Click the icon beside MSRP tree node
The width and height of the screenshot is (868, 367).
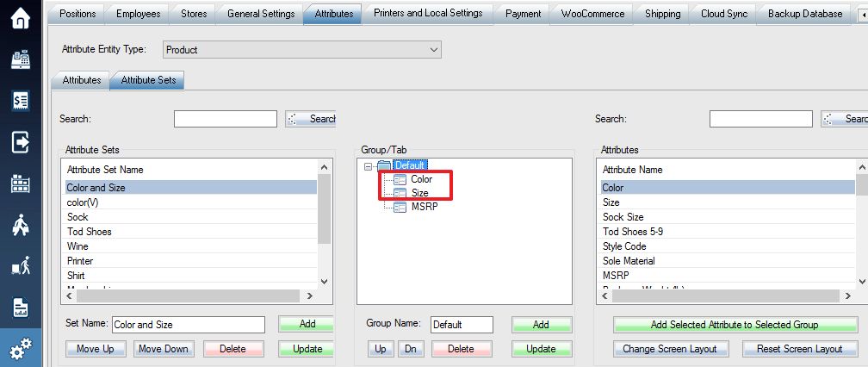(400, 208)
